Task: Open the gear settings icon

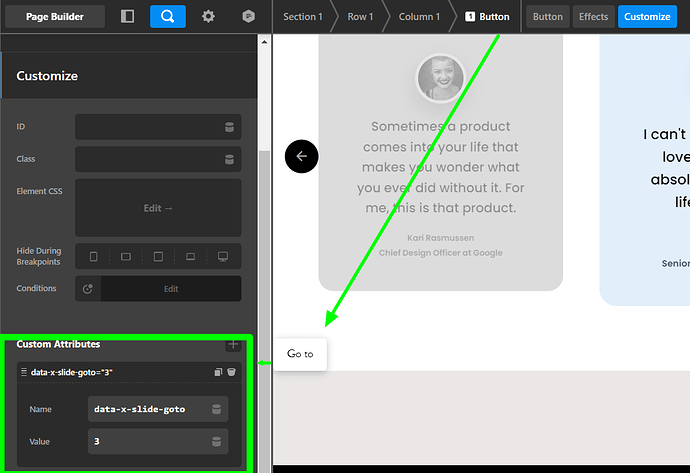Action: (x=208, y=17)
